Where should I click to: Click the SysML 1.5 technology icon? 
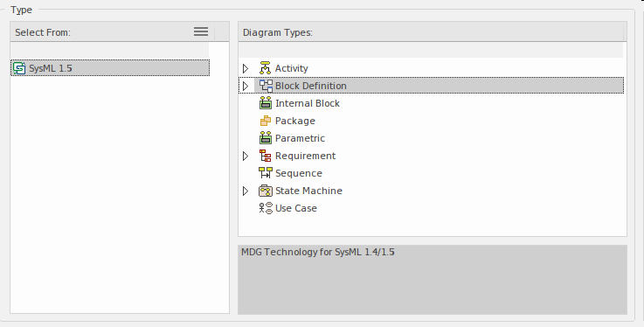pyautogui.click(x=19, y=68)
